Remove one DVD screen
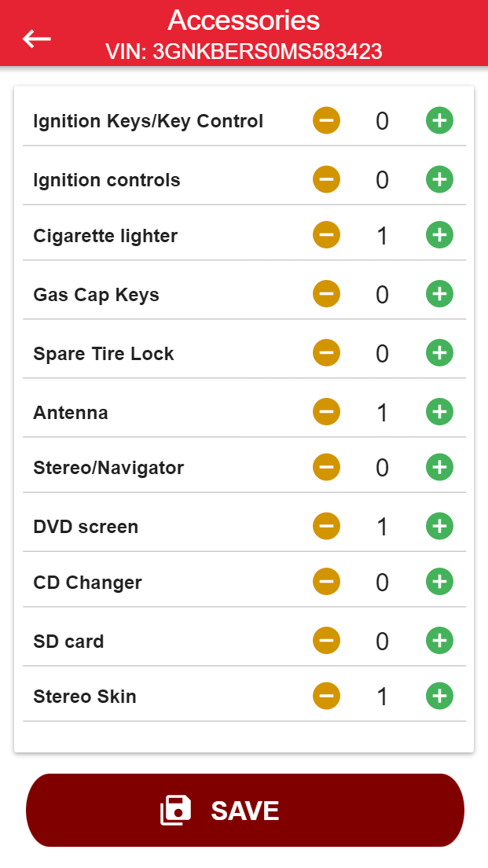488x868 pixels. 327,526
